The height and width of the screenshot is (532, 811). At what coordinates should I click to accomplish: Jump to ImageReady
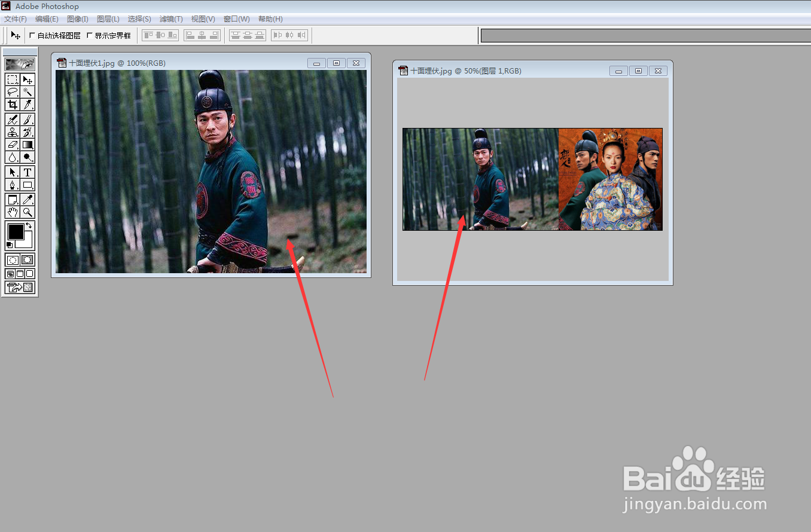[20, 288]
